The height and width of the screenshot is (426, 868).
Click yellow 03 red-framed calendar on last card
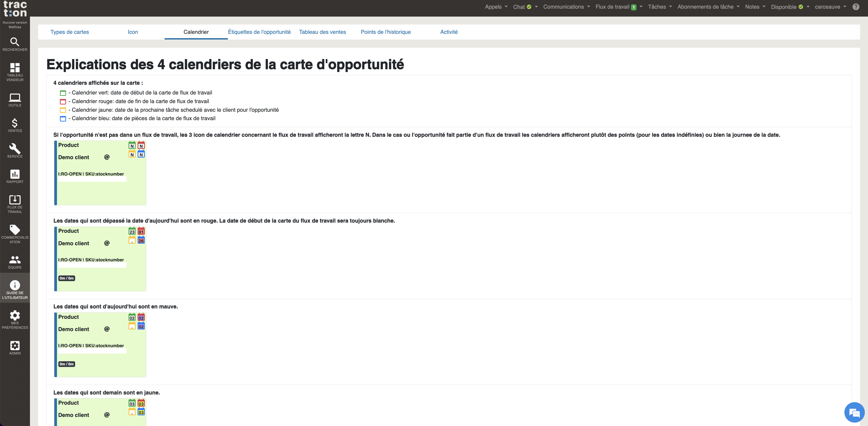click(x=141, y=403)
